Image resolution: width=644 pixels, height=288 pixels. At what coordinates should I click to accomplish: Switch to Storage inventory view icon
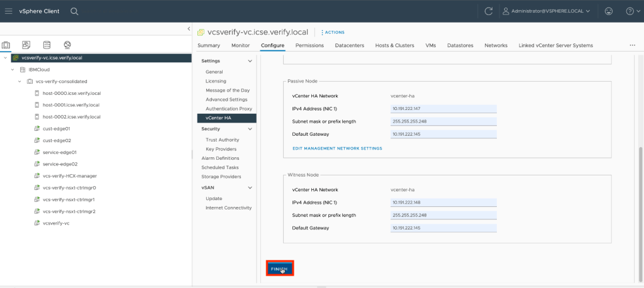[47, 45]
